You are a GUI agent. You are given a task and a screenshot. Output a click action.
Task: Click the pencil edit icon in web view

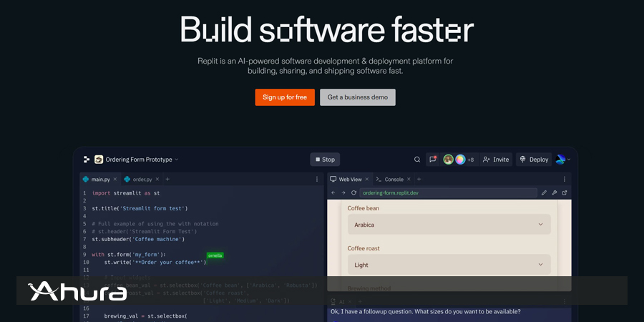point(544,192)
